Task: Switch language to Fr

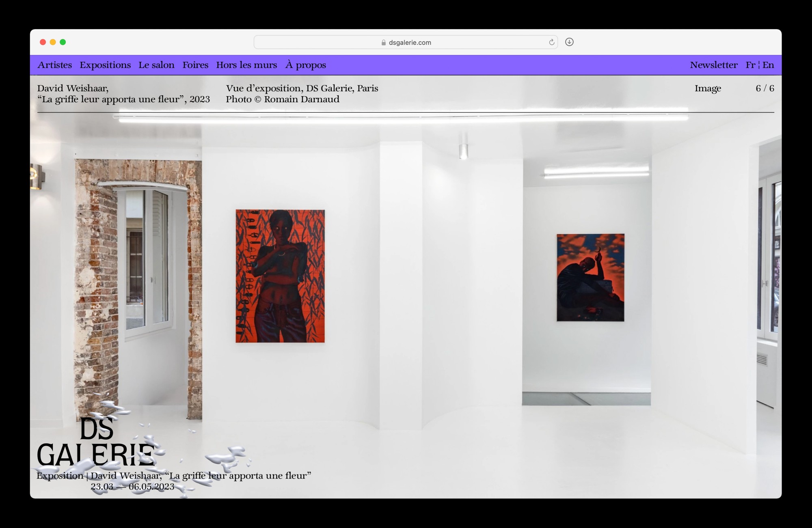Action: [750, 65]
